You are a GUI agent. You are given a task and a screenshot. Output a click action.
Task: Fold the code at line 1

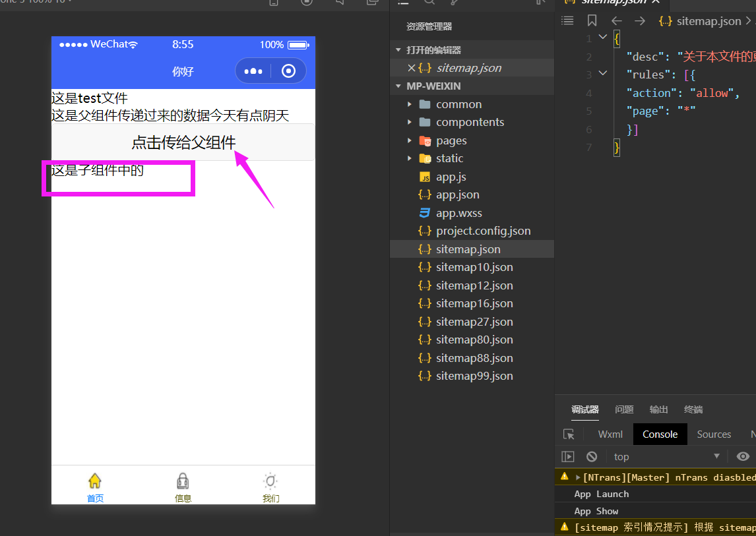point(603,37)
